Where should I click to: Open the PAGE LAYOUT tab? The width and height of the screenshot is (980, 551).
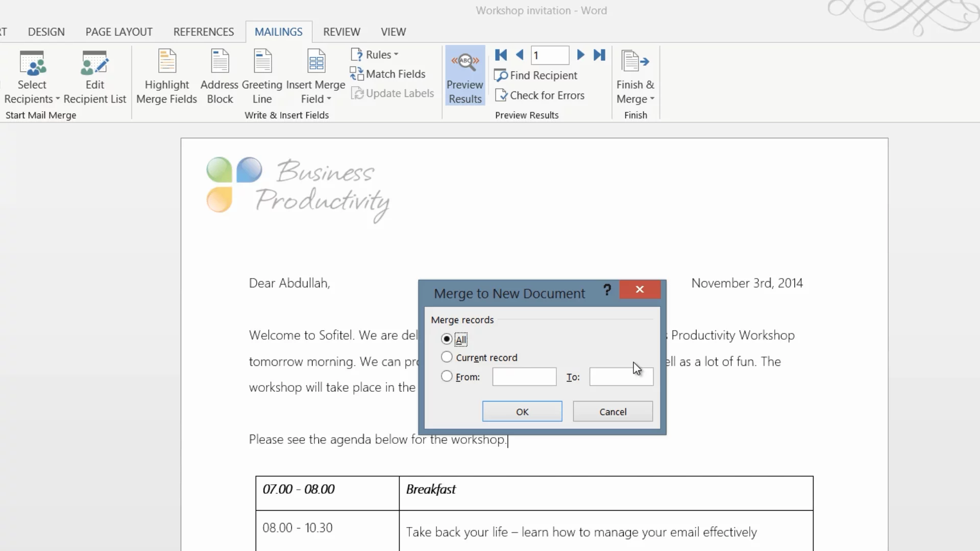coord(119,32)
